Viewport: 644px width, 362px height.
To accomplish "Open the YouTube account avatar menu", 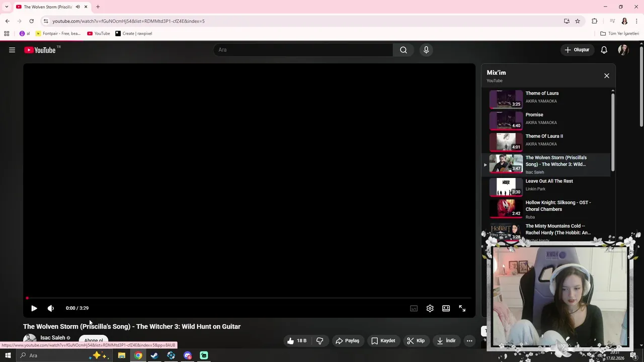I will pos(623,50).
